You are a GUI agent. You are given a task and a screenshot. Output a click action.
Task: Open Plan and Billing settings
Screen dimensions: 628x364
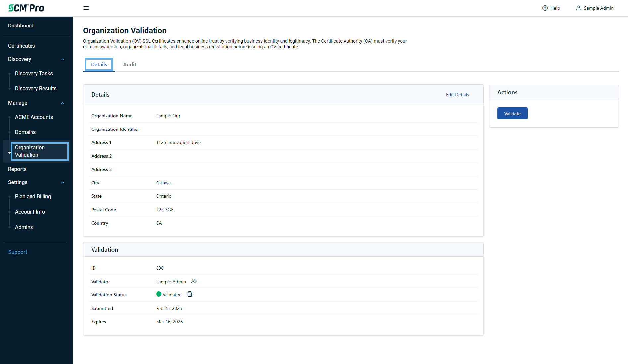33,196
